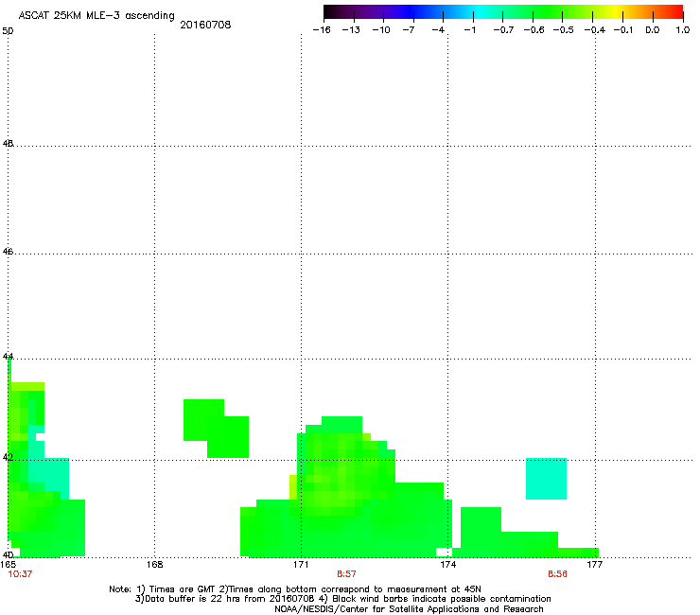Click the longitude 168 axis label

point(155,565)
